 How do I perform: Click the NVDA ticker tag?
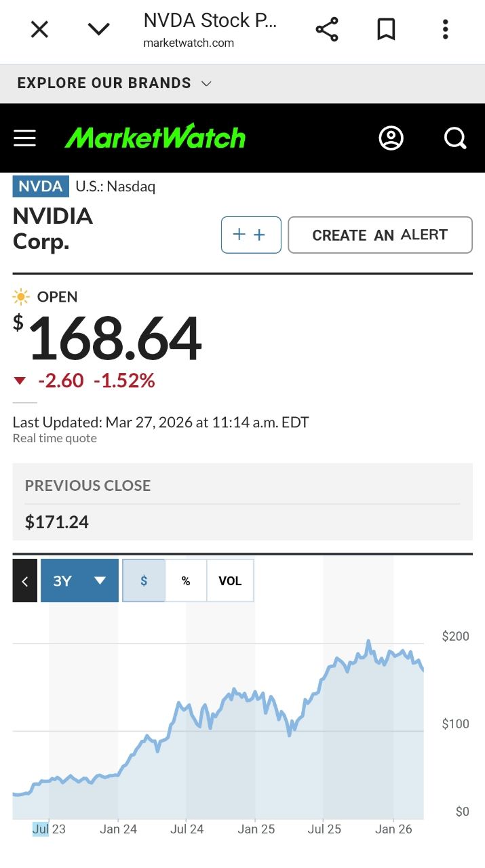coord(41,186)
